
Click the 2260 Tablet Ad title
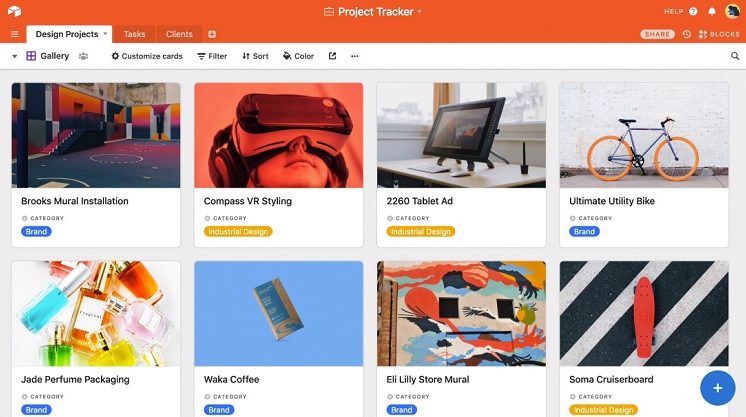(x=420, y=201)
